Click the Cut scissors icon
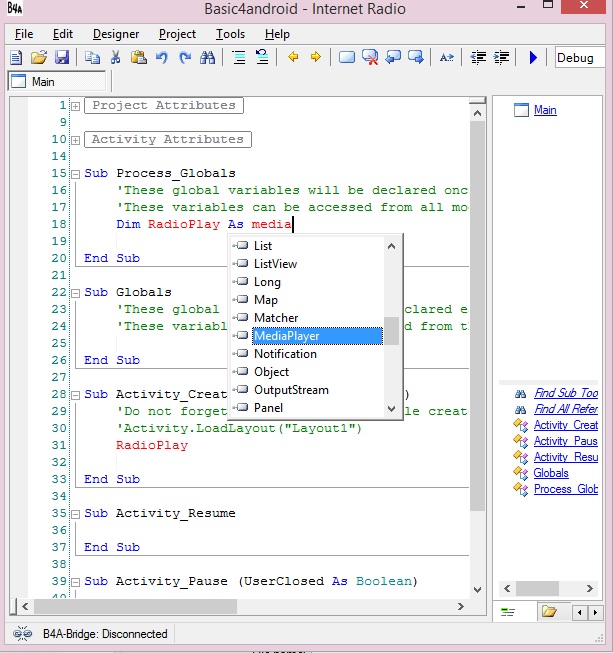Image resolution: width=613 pixels, height=653 pixels. coord(115,58)
